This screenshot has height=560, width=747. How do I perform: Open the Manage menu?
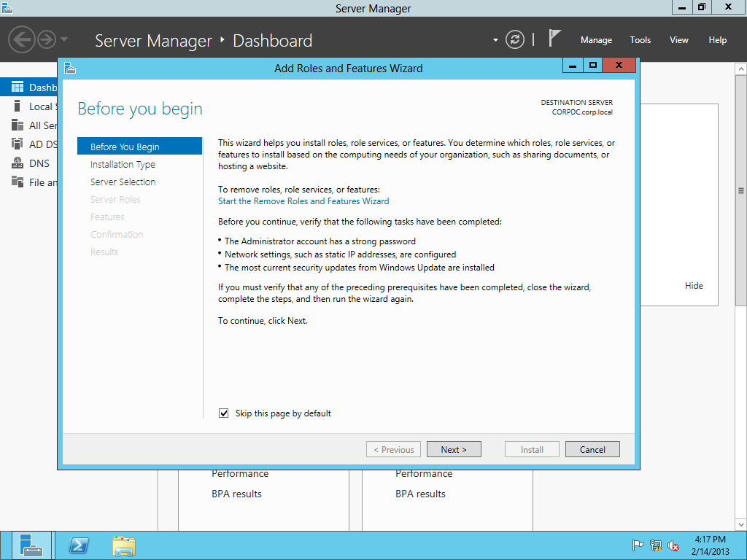coord(596,40)
